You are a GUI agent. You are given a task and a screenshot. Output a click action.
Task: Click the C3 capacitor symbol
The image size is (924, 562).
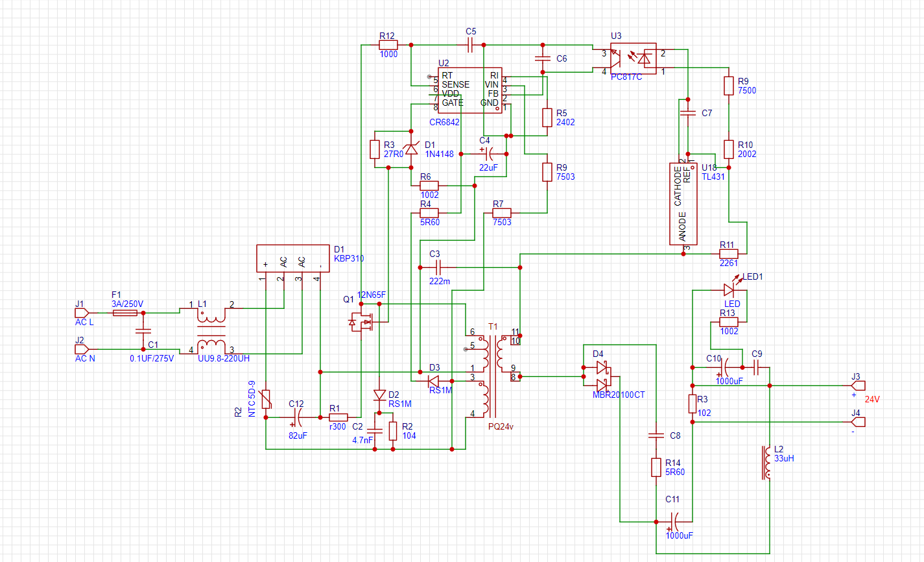pyautogui.click(x=438, y=267)
